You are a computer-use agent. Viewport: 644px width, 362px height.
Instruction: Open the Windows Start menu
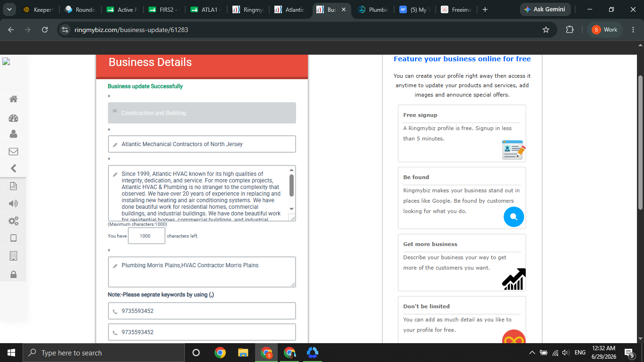click(x=11, y=353)
